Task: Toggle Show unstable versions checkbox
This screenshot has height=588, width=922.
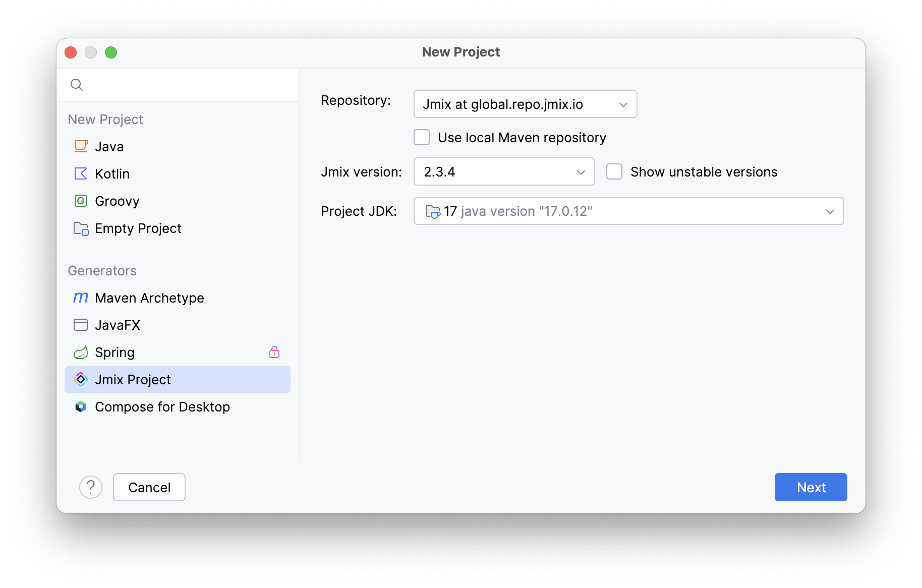Action: (614, 171)
